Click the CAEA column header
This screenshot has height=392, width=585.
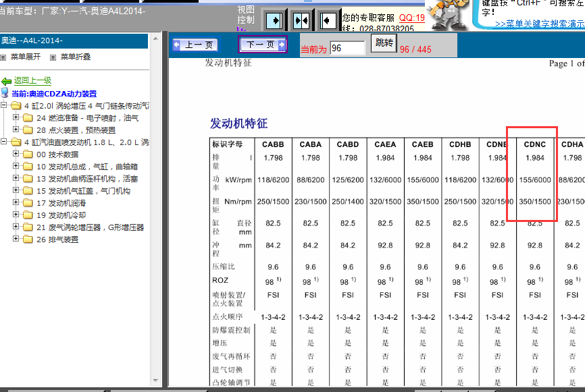coord(385,144)
